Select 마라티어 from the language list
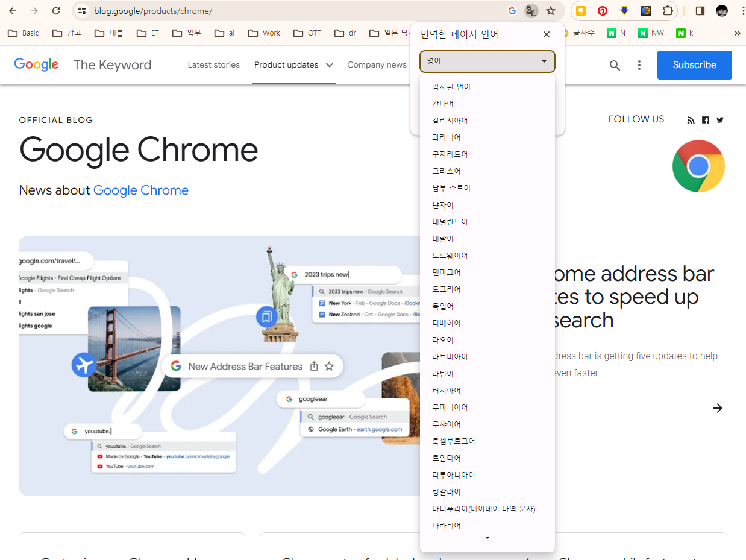 [487, 526]
